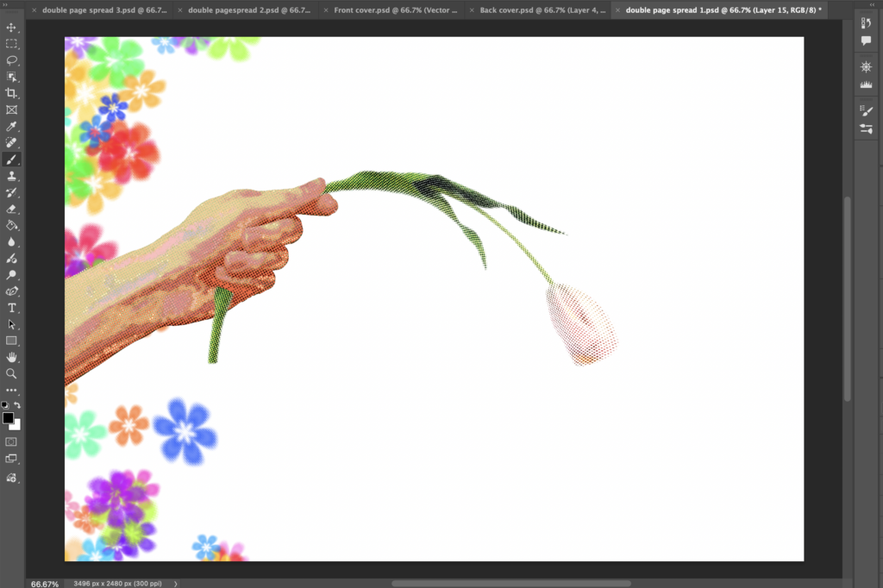Choose the Horizontal Type tool
This screenshot has height=588, width=883.
(x=12, y=308)
